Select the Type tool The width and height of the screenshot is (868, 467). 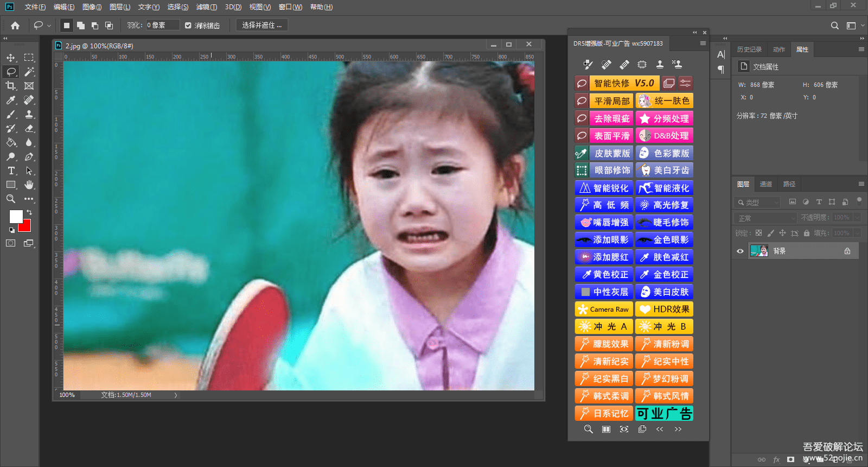click(11, 171)
